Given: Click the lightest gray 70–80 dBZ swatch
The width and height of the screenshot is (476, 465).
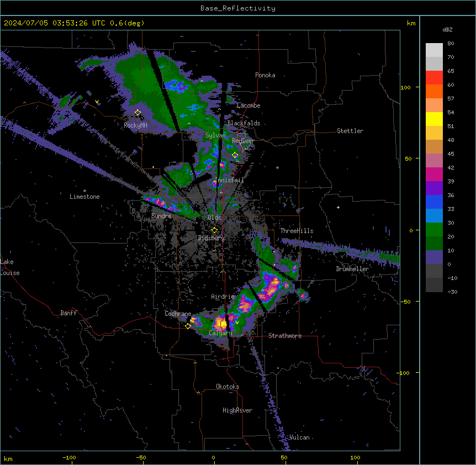Looking at the screenshot, I should (x=434, y=50).
